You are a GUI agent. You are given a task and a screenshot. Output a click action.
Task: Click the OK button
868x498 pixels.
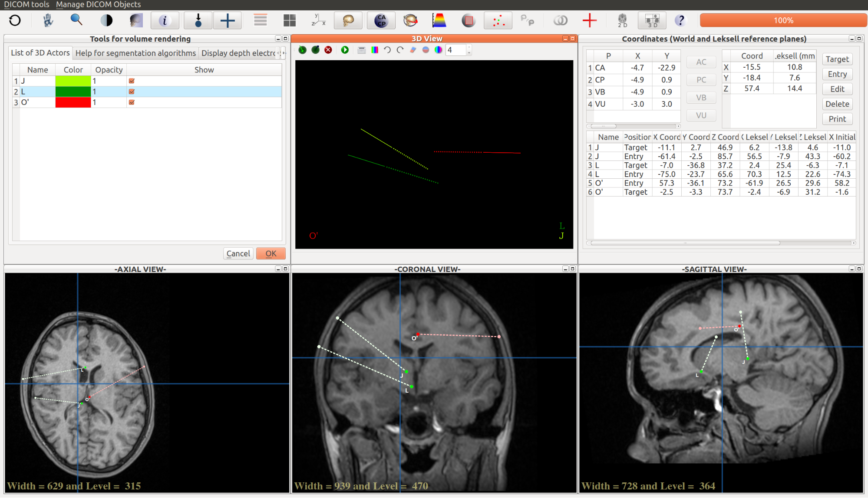pos(271,253)
